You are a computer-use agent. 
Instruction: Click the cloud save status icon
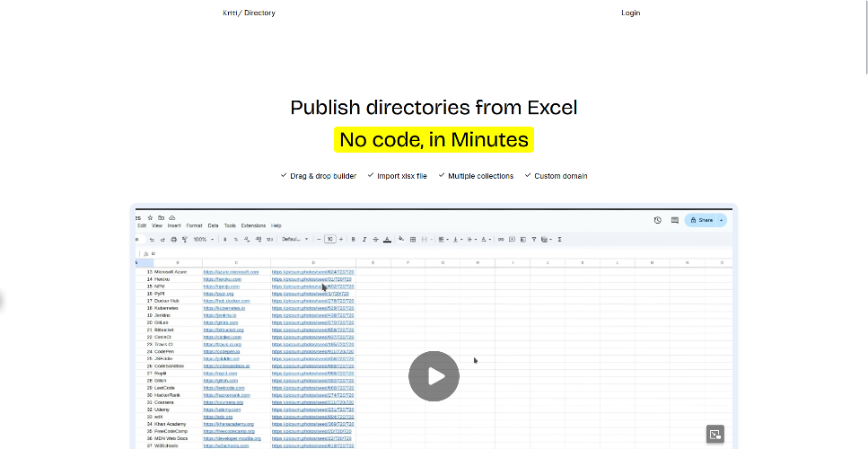click(172, 217)
